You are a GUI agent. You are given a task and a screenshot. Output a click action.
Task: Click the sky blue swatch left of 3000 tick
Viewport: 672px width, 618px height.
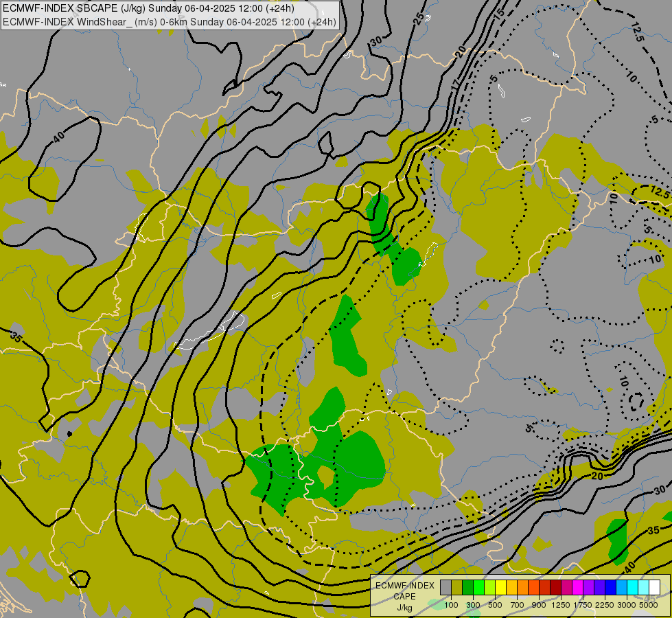(x=622, y=587)
